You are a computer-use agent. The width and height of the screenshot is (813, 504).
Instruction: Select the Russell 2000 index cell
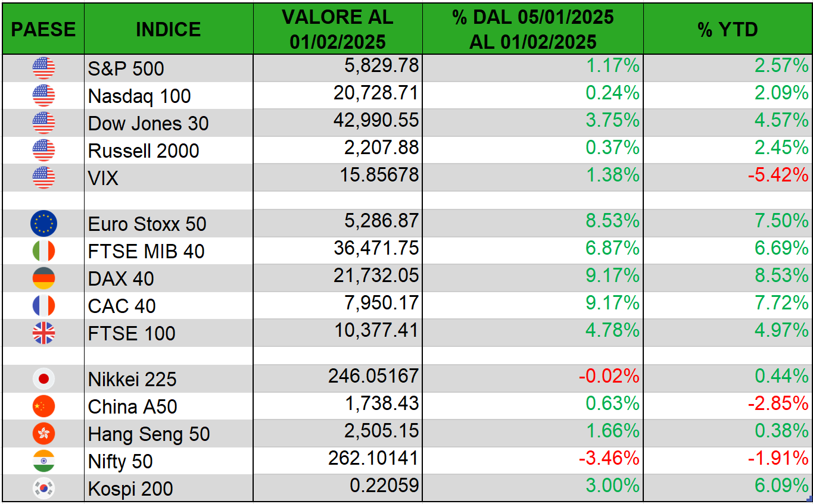click(x=144, y=151)
